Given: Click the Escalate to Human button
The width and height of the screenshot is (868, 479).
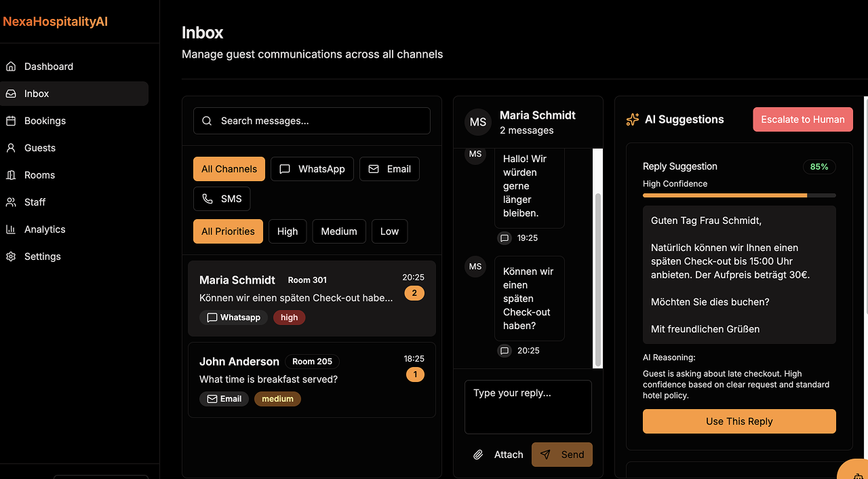Looking at the screenshot, I should (x=802, y=119).
